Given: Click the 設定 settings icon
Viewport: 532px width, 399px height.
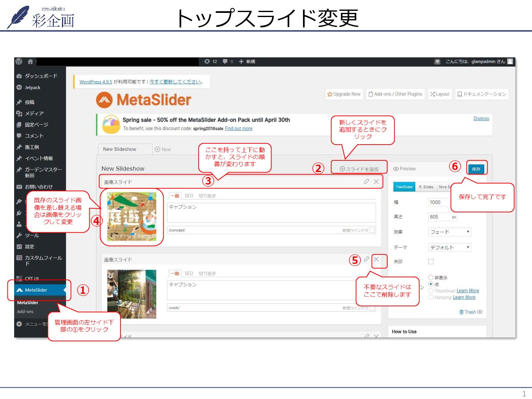Looking at the screenshot, I should click(x=19, y=246).
